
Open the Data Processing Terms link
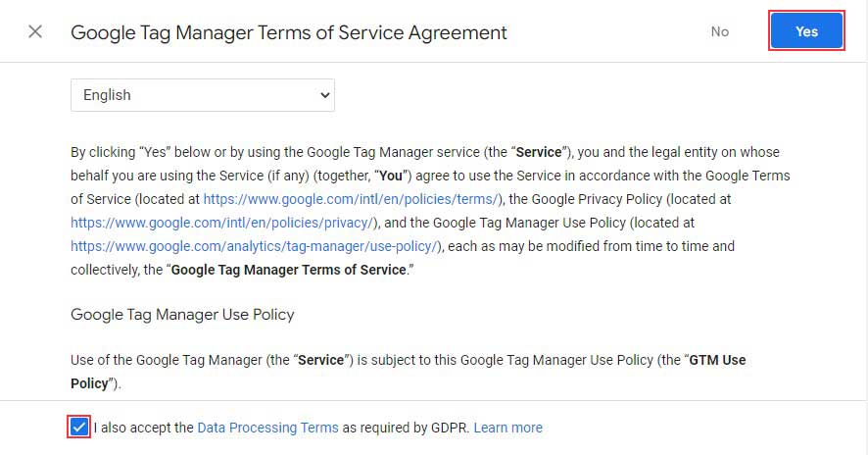tap(267, 428)
